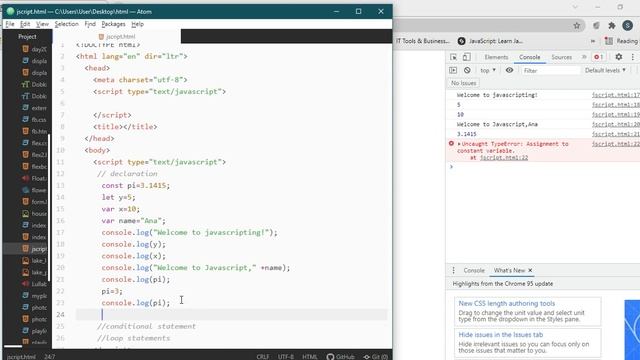Open the Default levels dropdown
Viewport: 640px width, 360px height.
[605, 70]
